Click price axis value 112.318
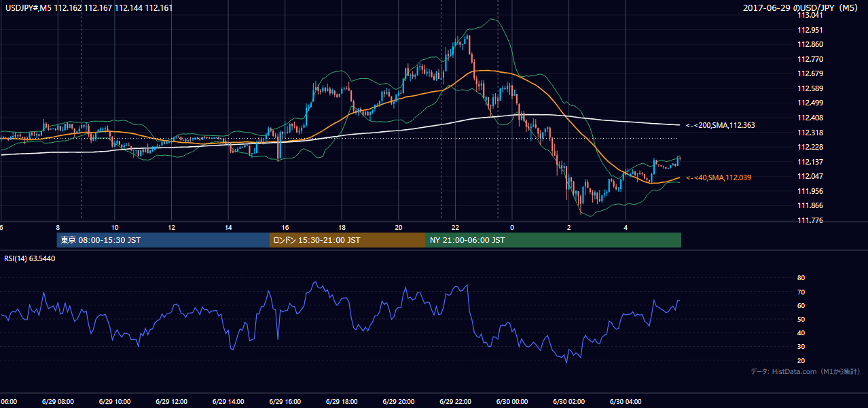The height and width of the screenshot is (408, 868). click(x=811, y=133)
